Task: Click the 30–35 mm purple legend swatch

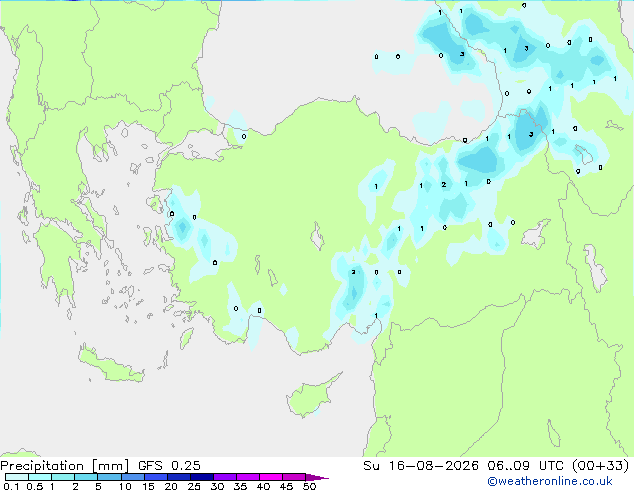Action: [224, 477]
